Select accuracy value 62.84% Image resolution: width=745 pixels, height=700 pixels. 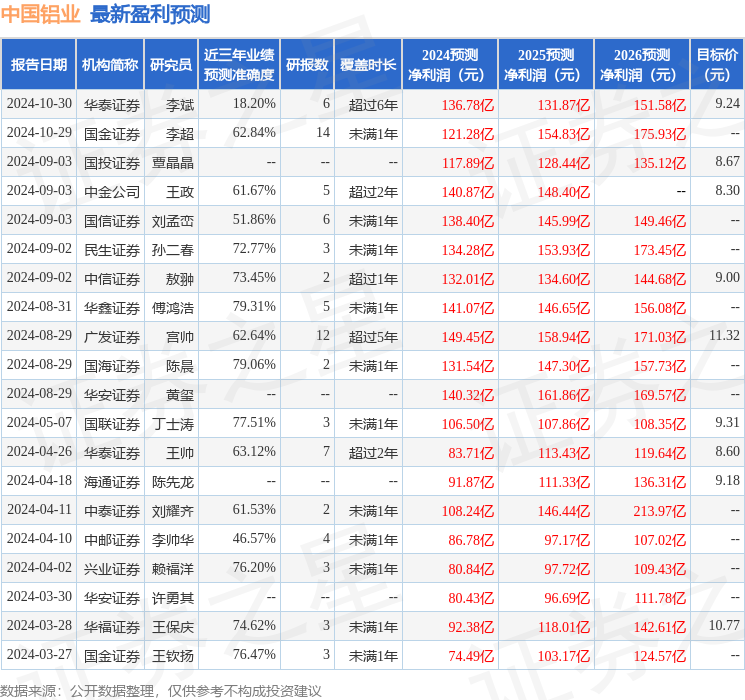coord(254,133)
